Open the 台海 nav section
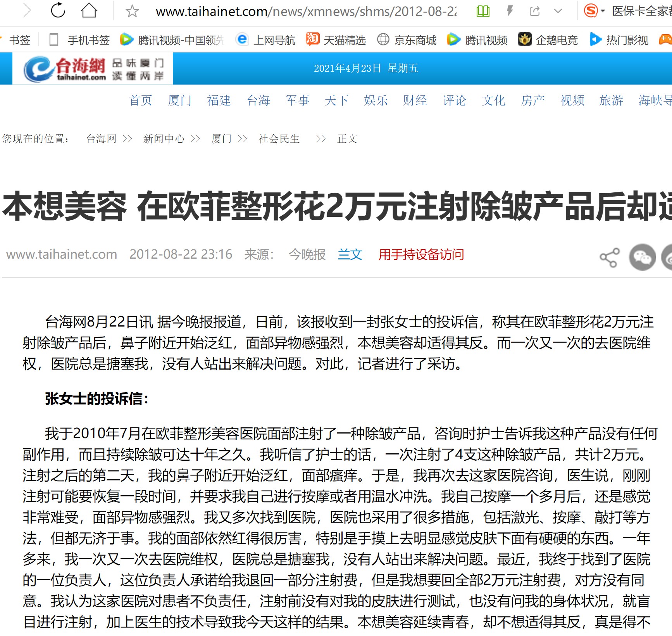672x636 pixels. coord(258,100)
